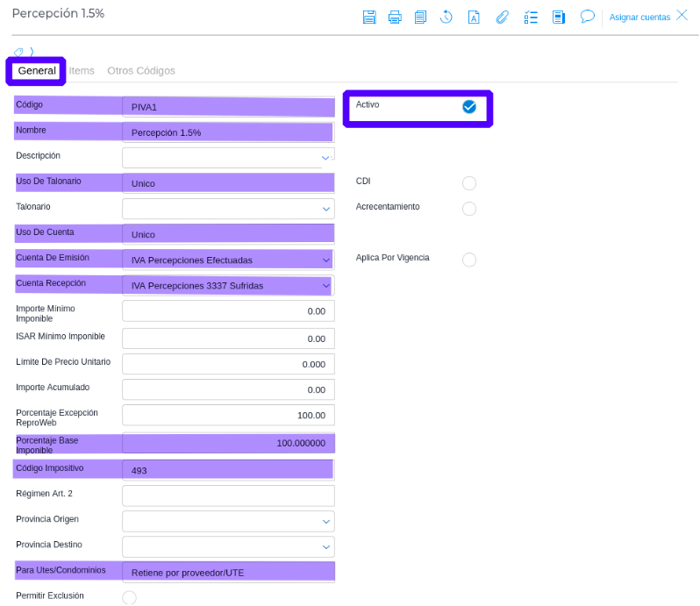Toggle the Aplica Por Vigencia checkbox

coord(469,260)
